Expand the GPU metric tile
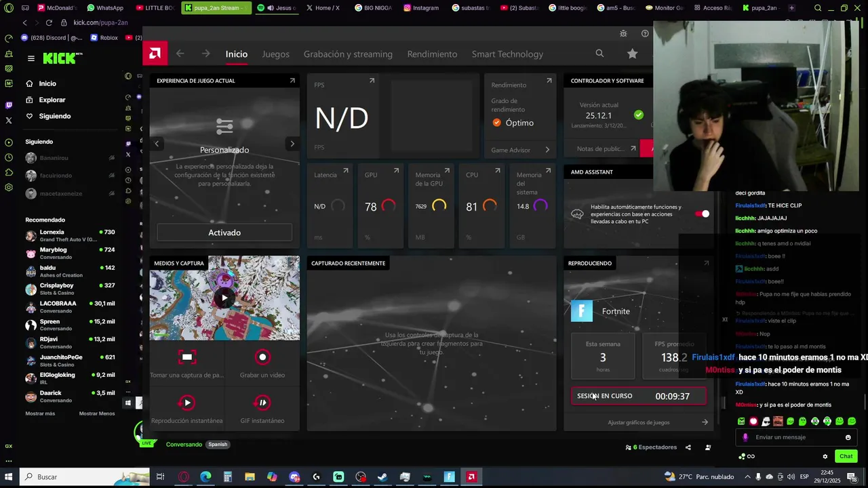The width and height of the screenshot is (868, 488). click(x=396, y=171)
